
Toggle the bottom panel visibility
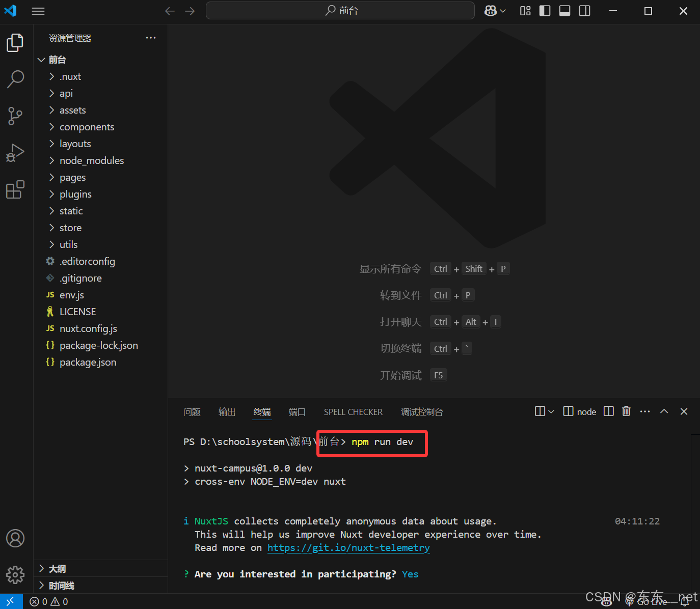(x=565, y=11)
